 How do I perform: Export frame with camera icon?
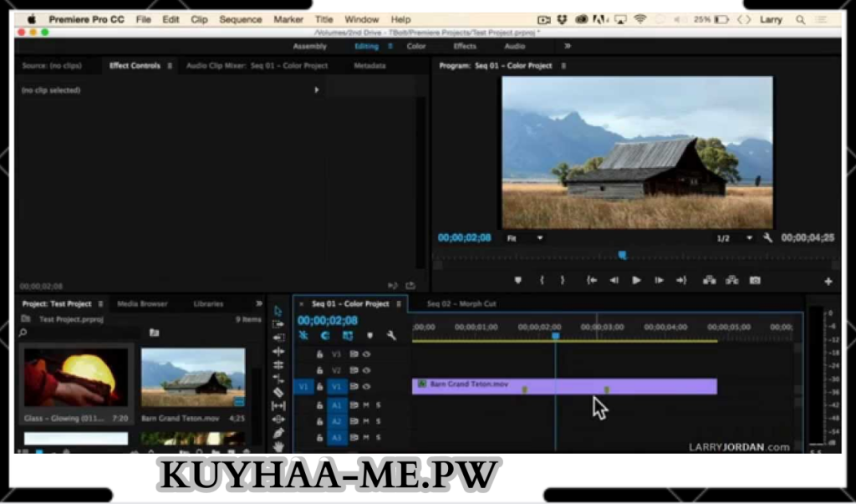755,280
